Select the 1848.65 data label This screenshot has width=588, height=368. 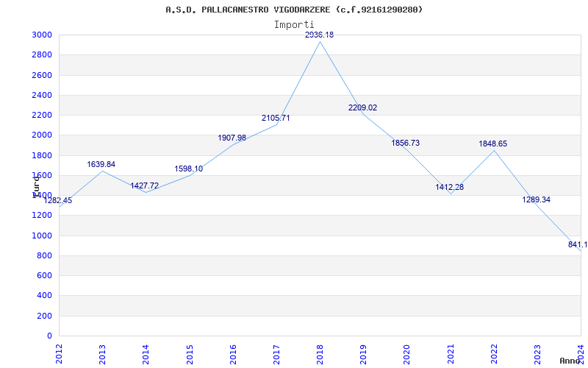(x=493, y=144)
